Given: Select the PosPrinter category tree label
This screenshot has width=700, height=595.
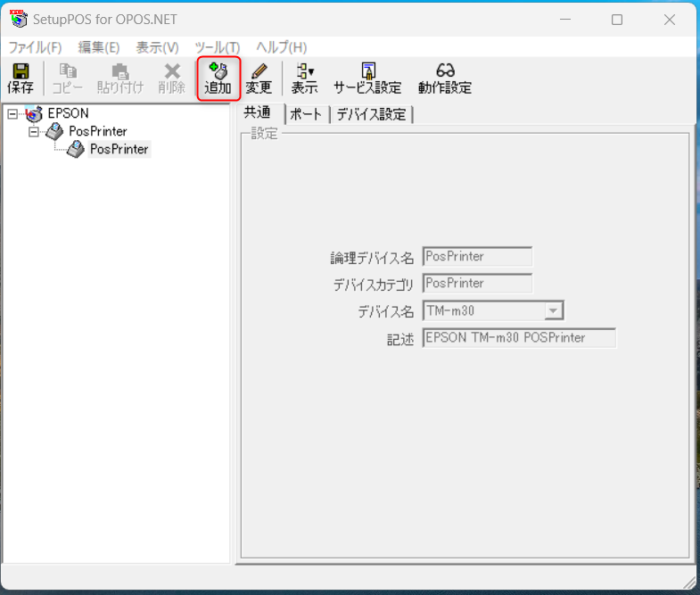Looking at the screenshot, I should point(98,131).
